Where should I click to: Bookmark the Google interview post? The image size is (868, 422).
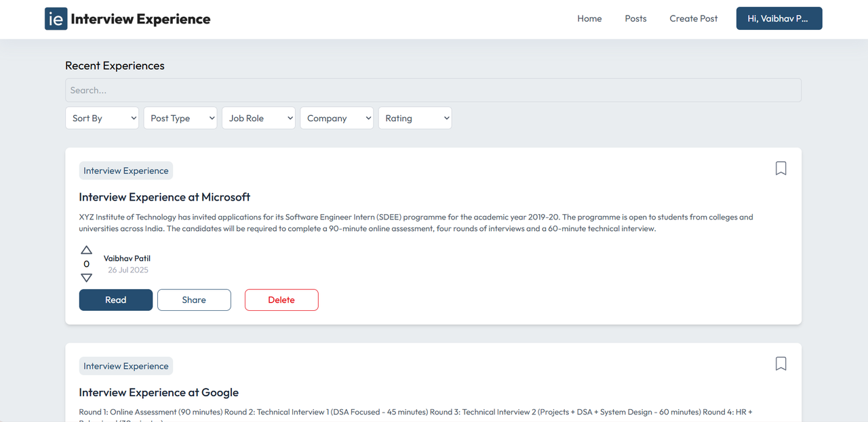pos(781,364)
